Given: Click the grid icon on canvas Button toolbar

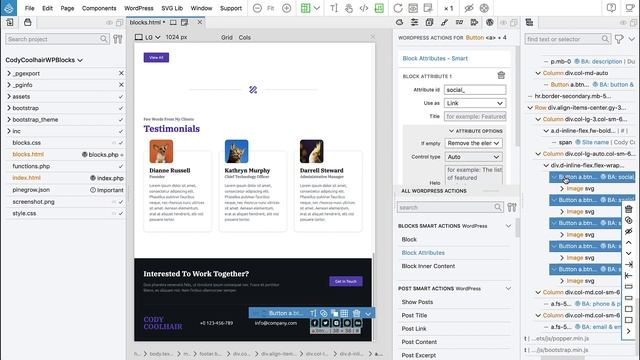Looking at the screenshot, I should coord(344,313).
